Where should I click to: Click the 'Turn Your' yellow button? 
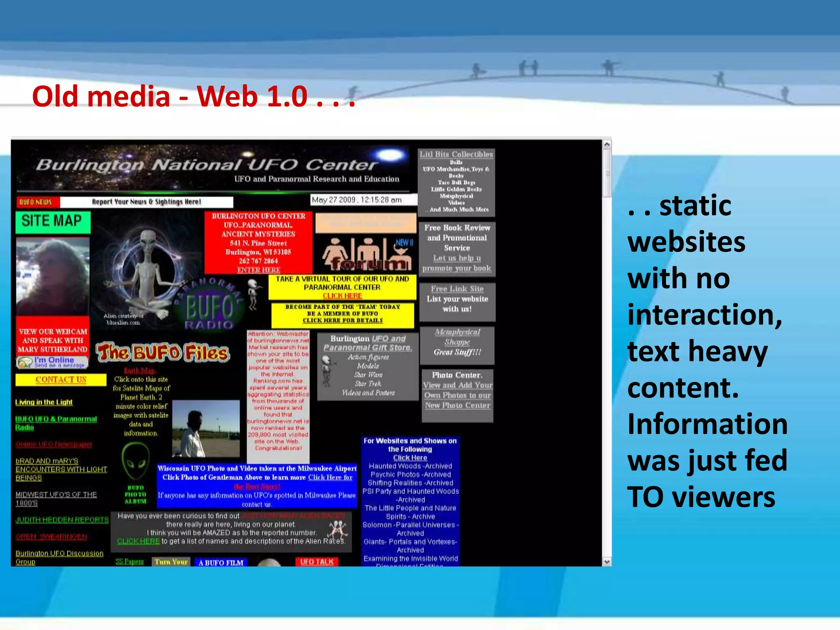pyautogui.click(x=171, y=562)
